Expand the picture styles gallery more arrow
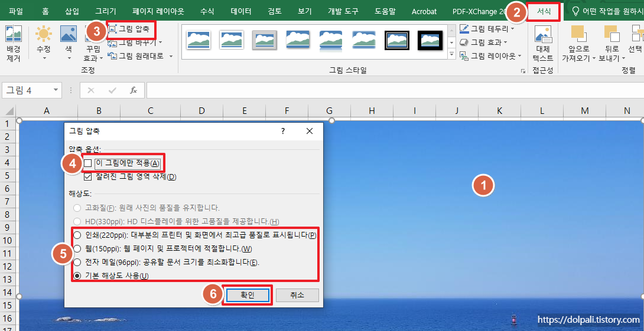644x331 pixels. pyautogui.click(x=451, y=54)
